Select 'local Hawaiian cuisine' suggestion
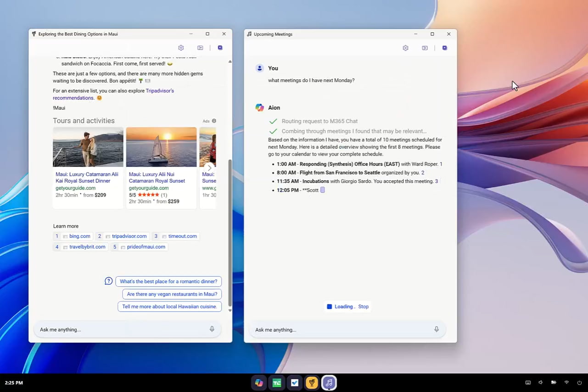588x392 pixels. (x=170, y=307)
